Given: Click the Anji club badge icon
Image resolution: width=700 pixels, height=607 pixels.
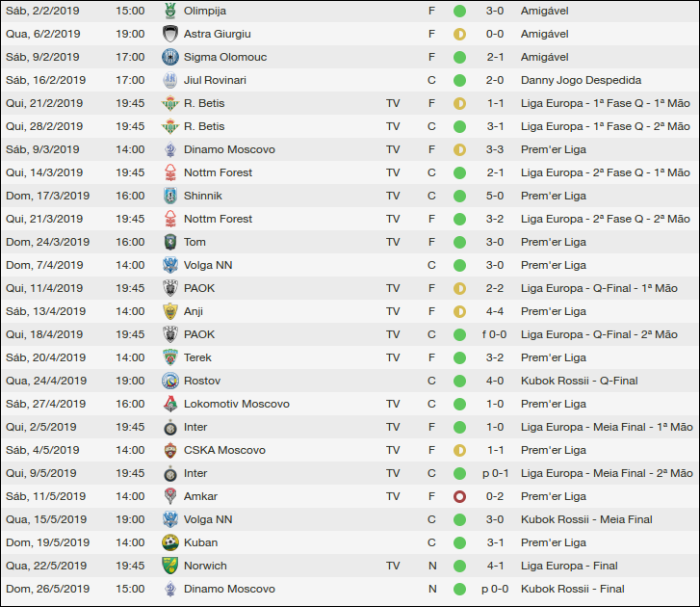Looking at the screenshot, I should [x=170, y=311].
